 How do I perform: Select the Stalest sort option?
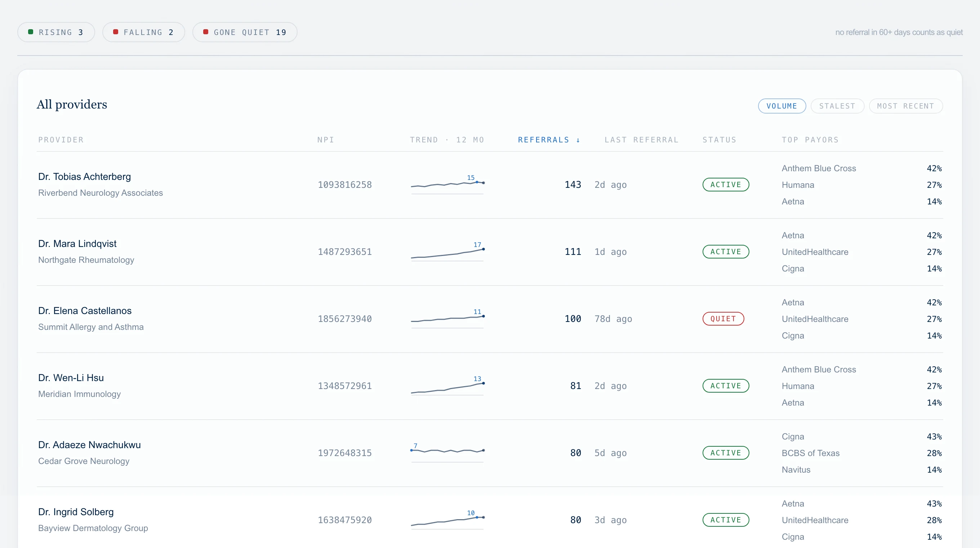click(837, 106)
